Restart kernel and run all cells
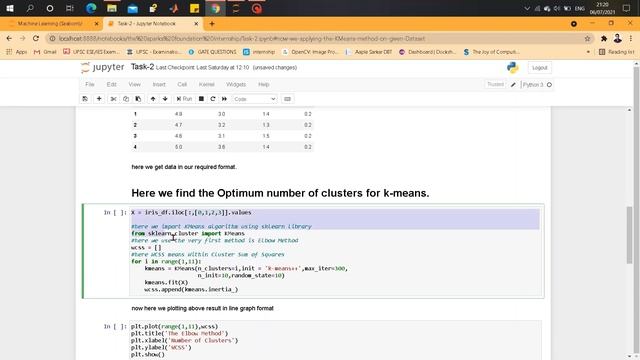The image size is (640, 360). (224, 99)
